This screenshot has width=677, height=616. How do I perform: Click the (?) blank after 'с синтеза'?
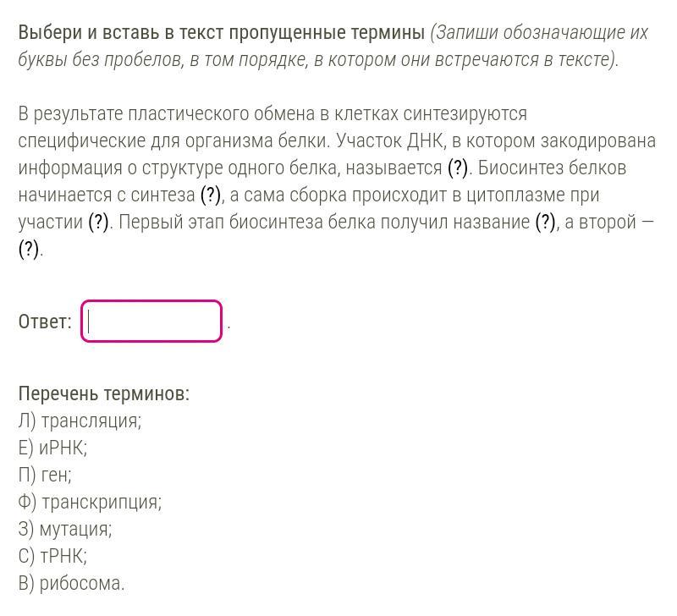pyautogui.click(x=211, y=195)
